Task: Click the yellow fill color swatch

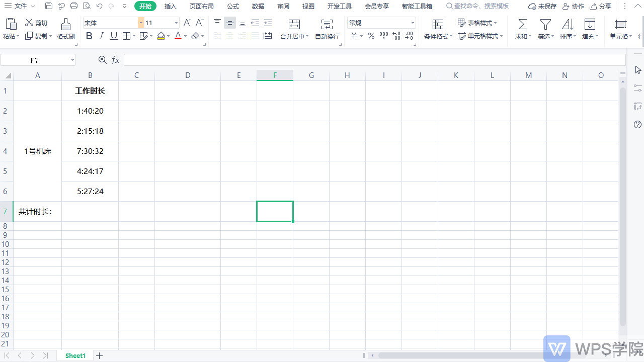Action: 160,36
